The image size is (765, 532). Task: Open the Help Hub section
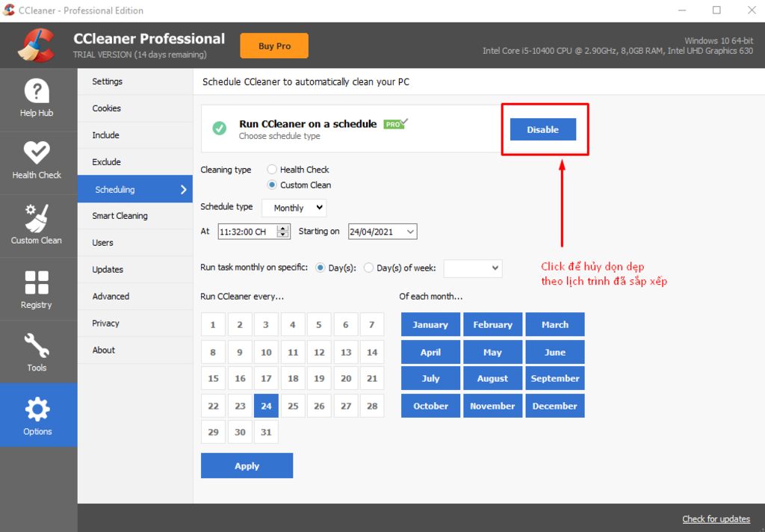pyautogui.click(x=37, y=99)
